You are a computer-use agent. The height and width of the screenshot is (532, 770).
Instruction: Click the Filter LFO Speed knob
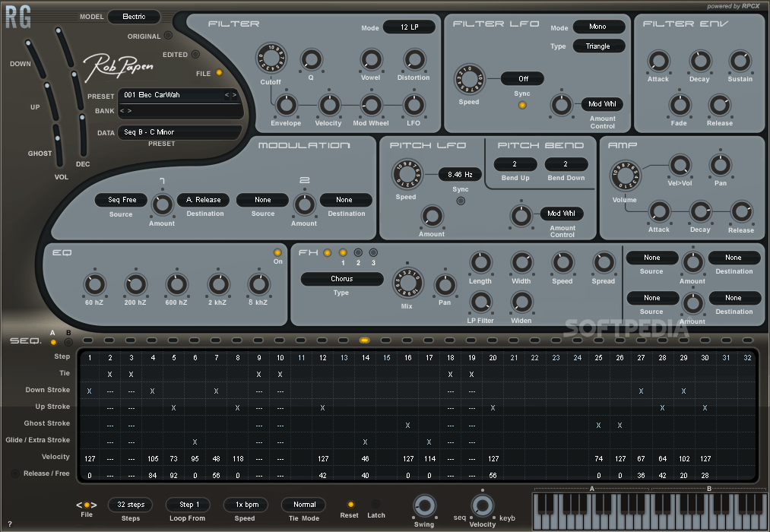coord(470,80)
